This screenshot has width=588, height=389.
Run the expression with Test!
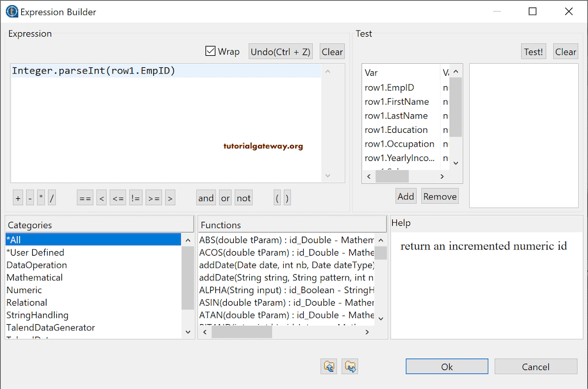point(533,51)
